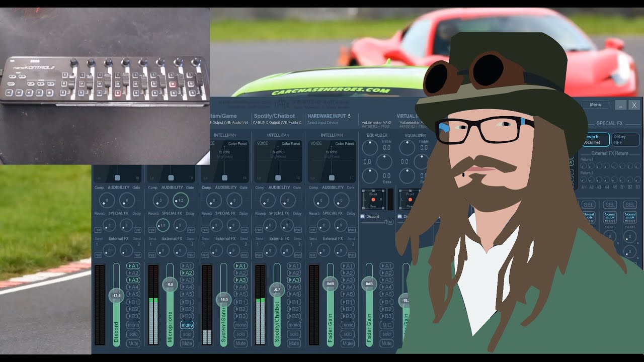This screenshot has width=644, height=362.
Task: Click Send 1 knob on Microphone External FX
Action: click(x=162, y=249)
